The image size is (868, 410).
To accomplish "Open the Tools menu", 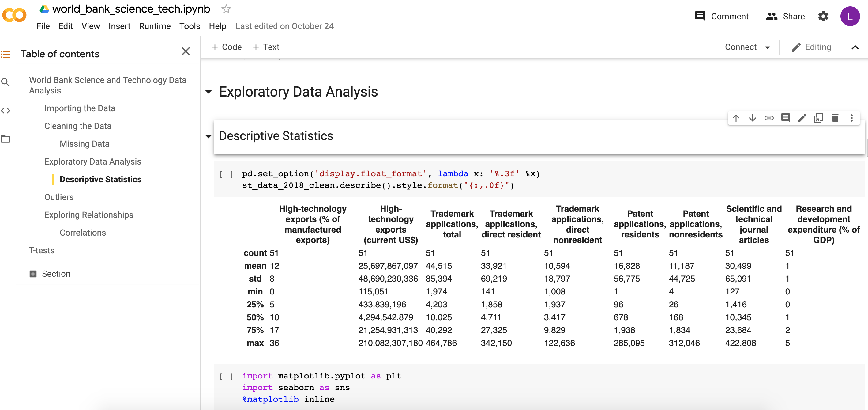I will 190,26.
